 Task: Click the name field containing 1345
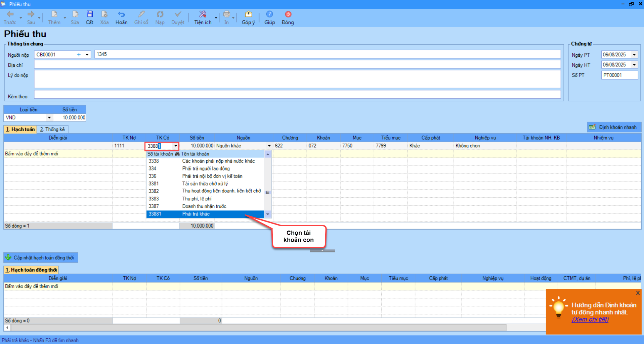328,54
